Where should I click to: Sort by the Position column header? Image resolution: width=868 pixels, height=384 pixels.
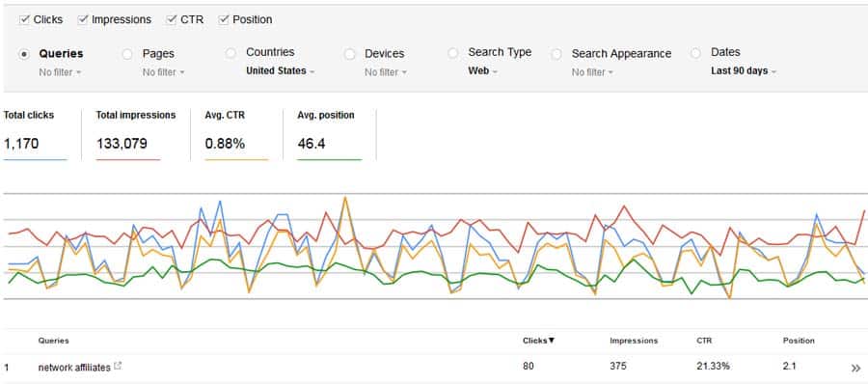tap(799, 341)
